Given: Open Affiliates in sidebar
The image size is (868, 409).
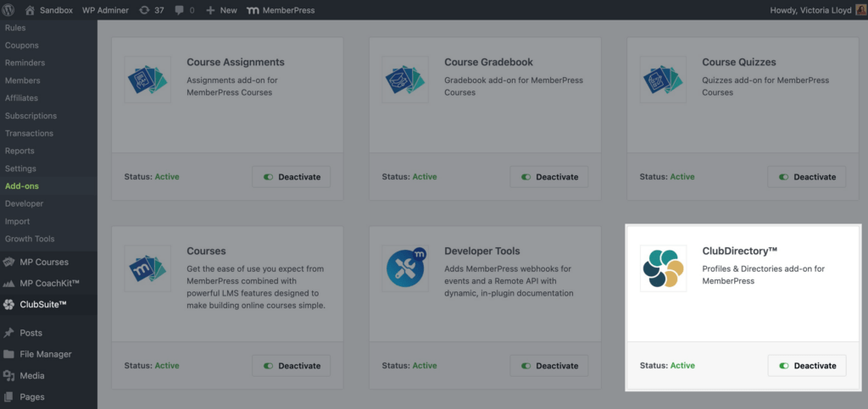Looking at the screenshot, I should point(21,98).
